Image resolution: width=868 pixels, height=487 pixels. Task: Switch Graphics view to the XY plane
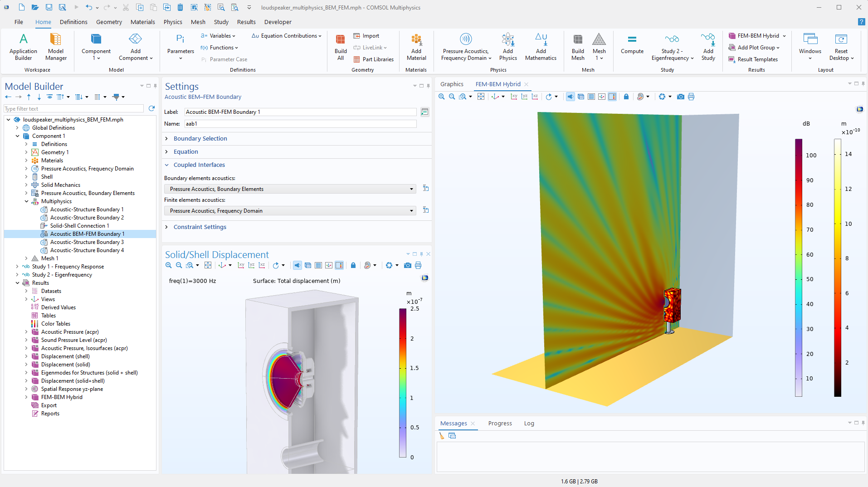(514, 97)
